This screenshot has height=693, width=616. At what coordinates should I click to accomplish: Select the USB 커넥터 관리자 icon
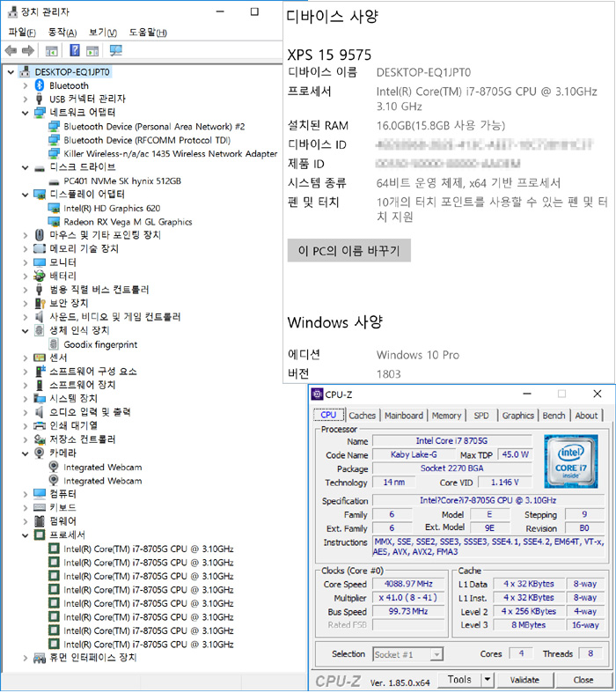[x=40, y=99]
